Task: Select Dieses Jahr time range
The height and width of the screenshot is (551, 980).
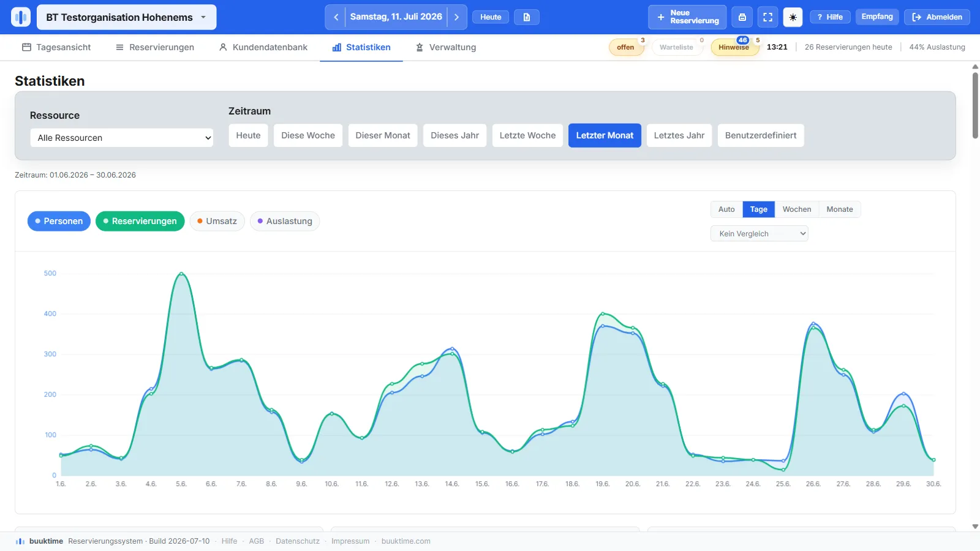Action: (455, 135)
